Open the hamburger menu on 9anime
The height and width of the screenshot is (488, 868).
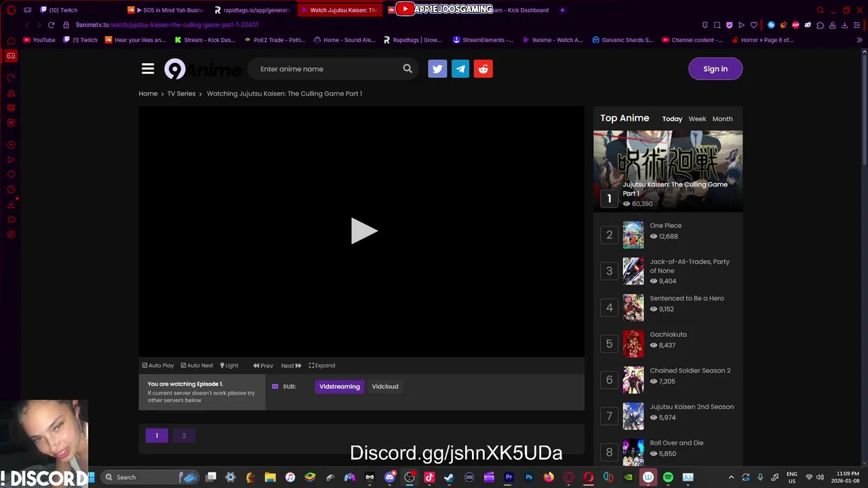point(148,68)
